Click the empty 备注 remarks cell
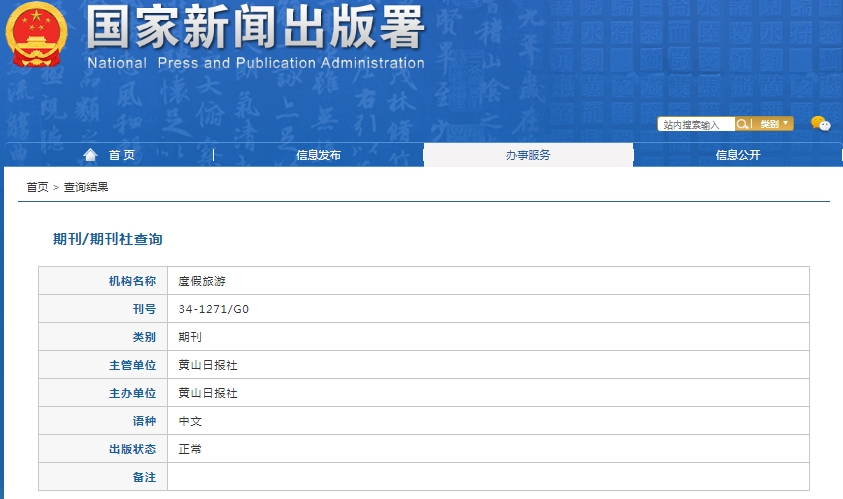843x499 pixels. (x=488, y=477)
